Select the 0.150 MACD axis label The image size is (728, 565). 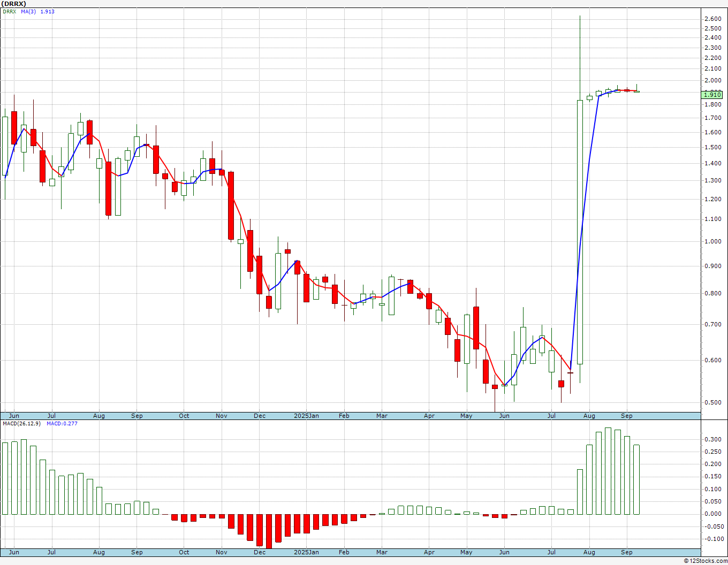[x=712, y=476]
